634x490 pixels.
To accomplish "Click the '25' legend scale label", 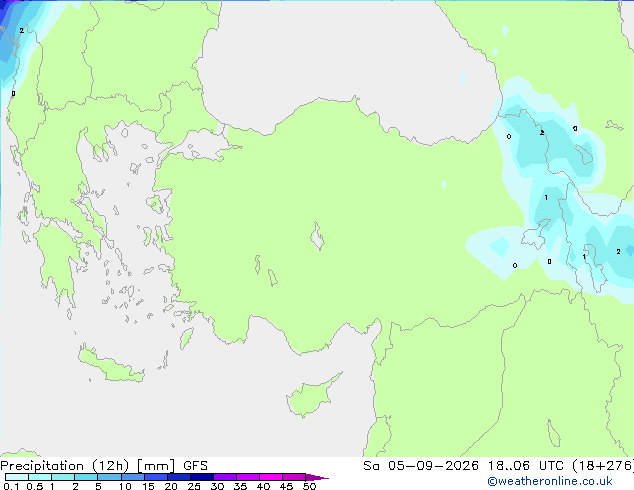I will tap(194, 486).
